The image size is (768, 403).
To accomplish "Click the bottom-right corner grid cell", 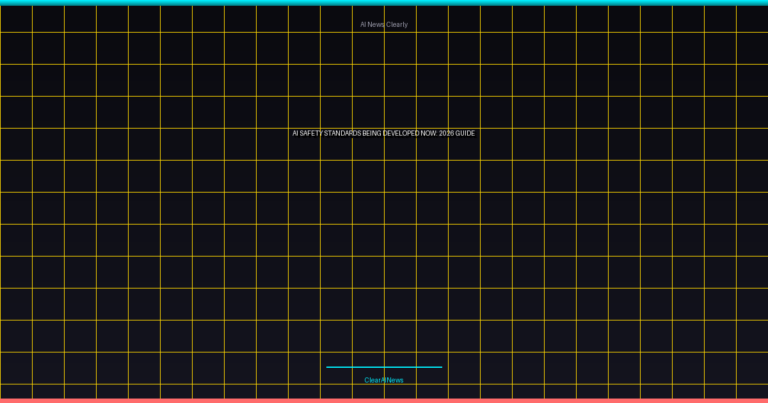I will point(752,391).
